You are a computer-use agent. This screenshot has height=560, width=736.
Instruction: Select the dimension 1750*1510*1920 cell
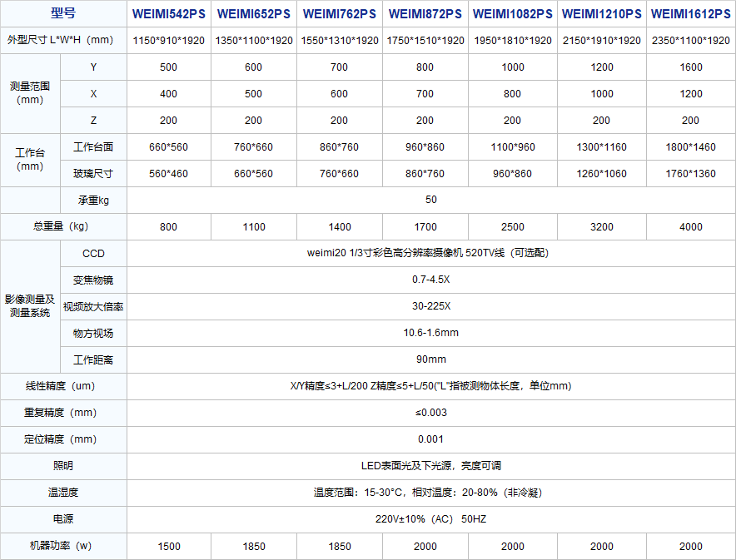[x=425, y=41]
